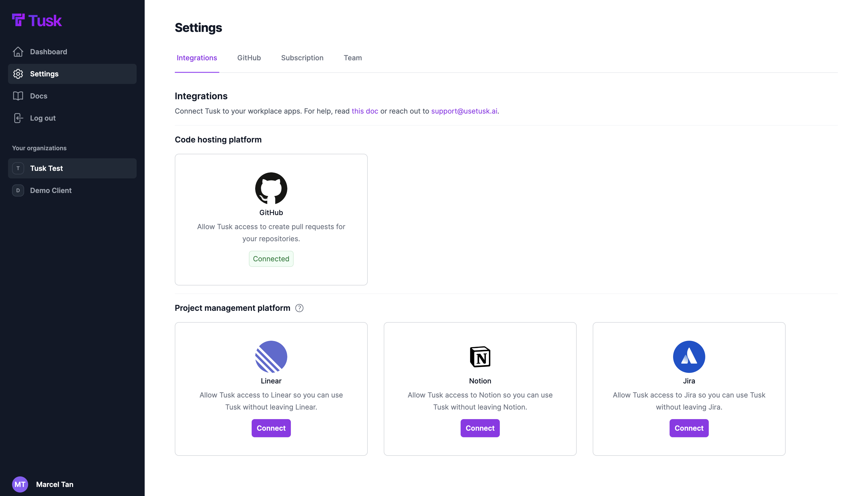This screenshot has height=496, width=868.
Task: Click the Jira card title text
Action: click(689, 381)
